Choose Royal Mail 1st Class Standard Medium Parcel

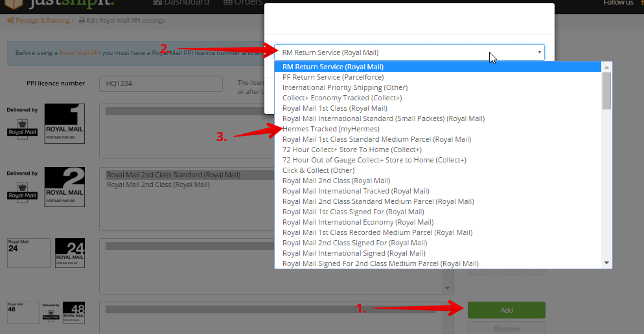(x=438, y=139)
